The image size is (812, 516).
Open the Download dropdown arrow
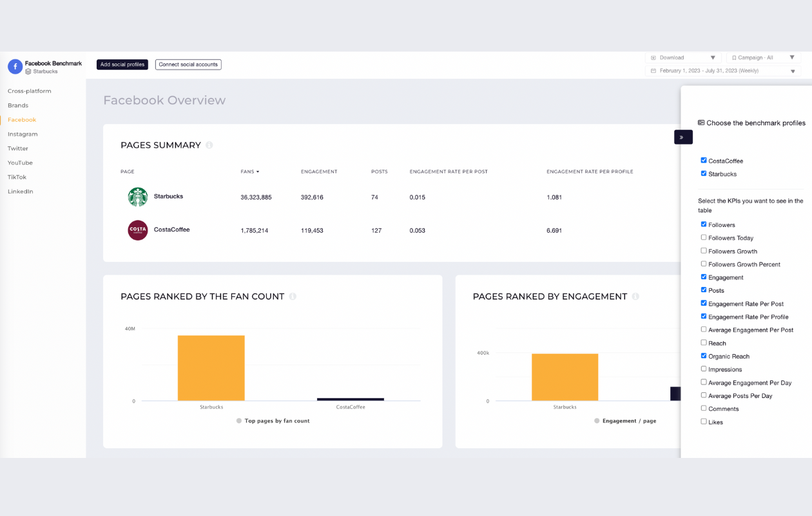click(x=713, y=58)
